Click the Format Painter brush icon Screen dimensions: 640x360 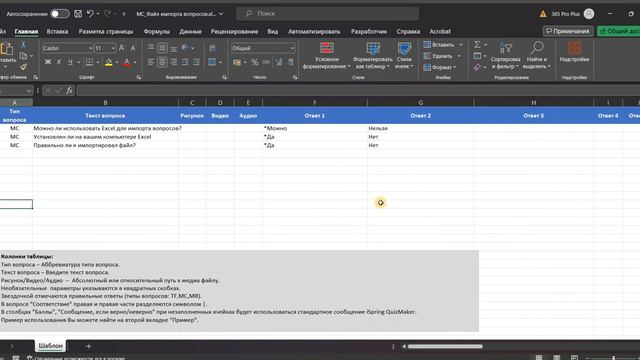coord(23,67)
